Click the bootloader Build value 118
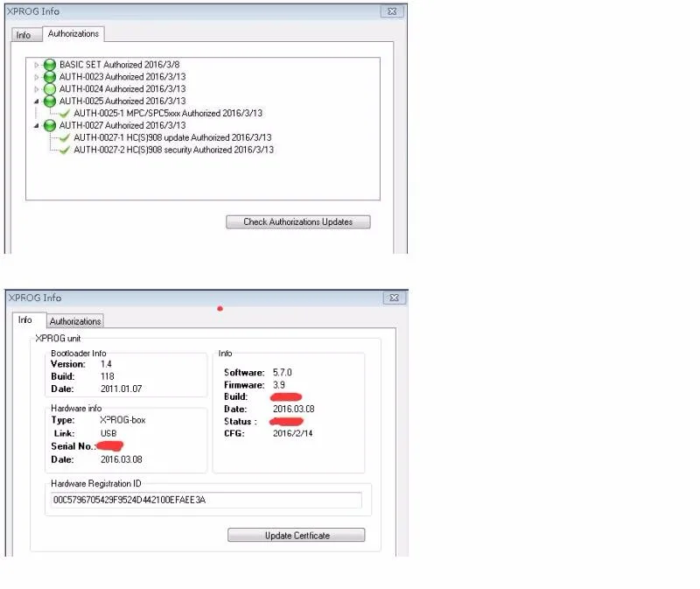 (107, 376)
